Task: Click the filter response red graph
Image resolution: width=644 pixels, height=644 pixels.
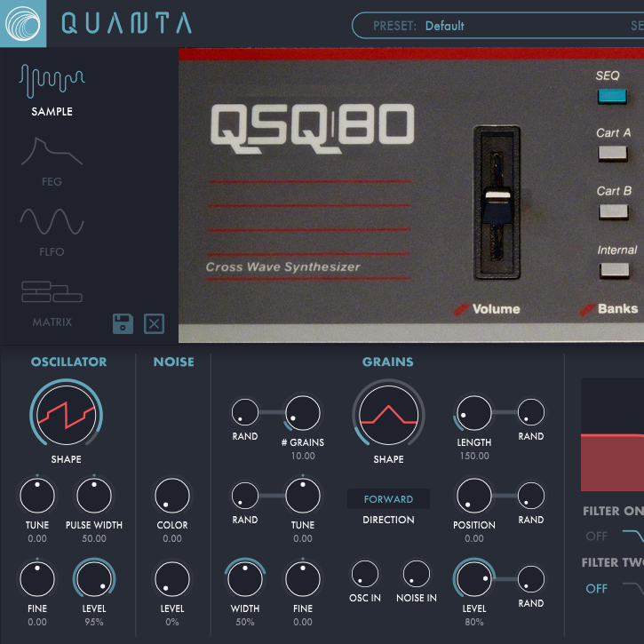Action: [612, 434]
